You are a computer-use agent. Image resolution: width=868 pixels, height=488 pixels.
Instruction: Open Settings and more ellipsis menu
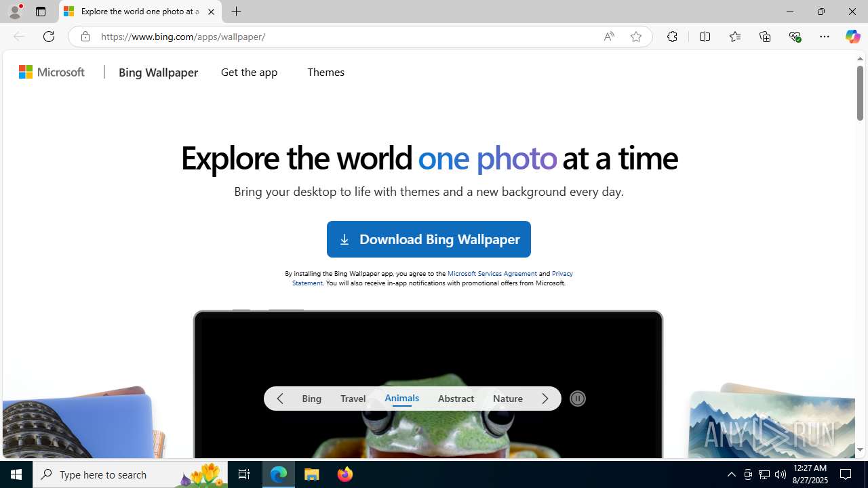(825, 37)
